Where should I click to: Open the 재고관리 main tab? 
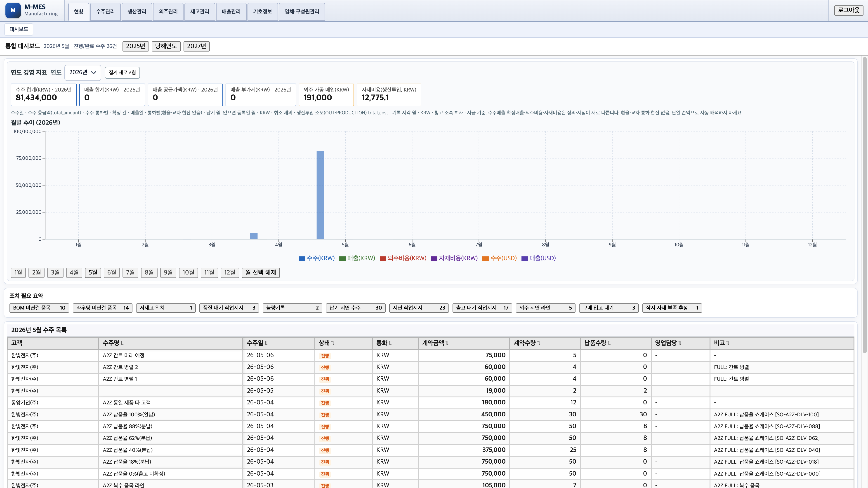coord(199,12)
